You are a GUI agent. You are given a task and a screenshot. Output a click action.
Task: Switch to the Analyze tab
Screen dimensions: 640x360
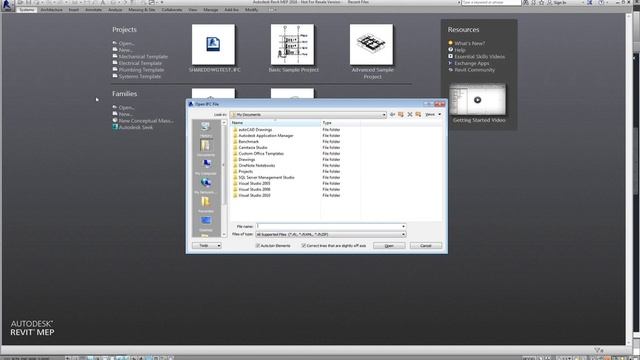tap(115, 10)
